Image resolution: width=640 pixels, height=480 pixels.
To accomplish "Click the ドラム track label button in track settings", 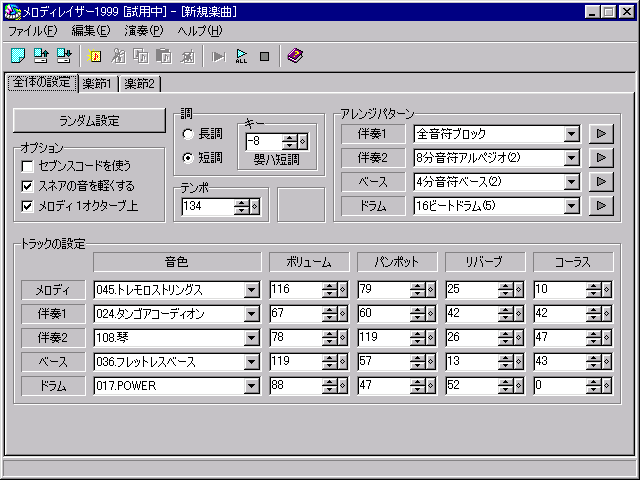I will pos(53,386).
